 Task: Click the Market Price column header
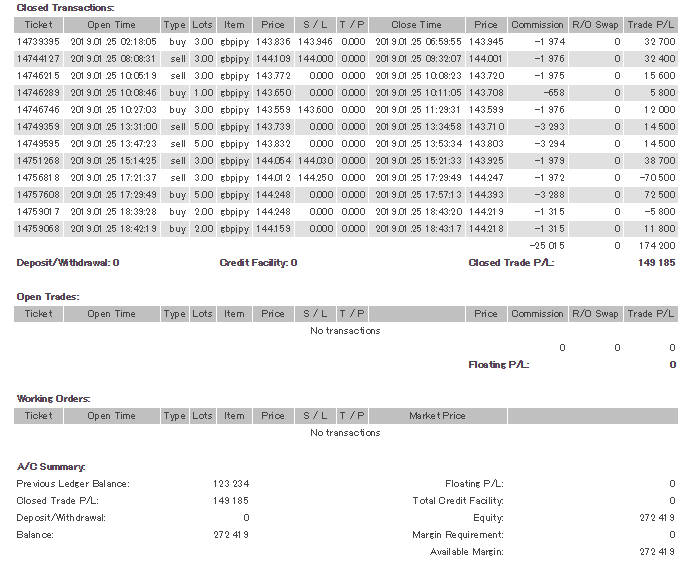pos(437,415)
